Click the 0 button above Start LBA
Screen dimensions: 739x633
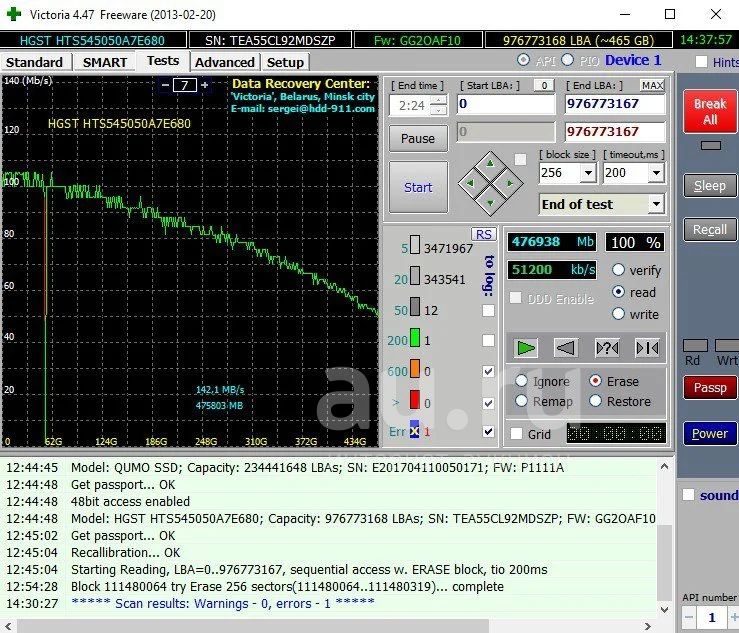pos(544,85)
